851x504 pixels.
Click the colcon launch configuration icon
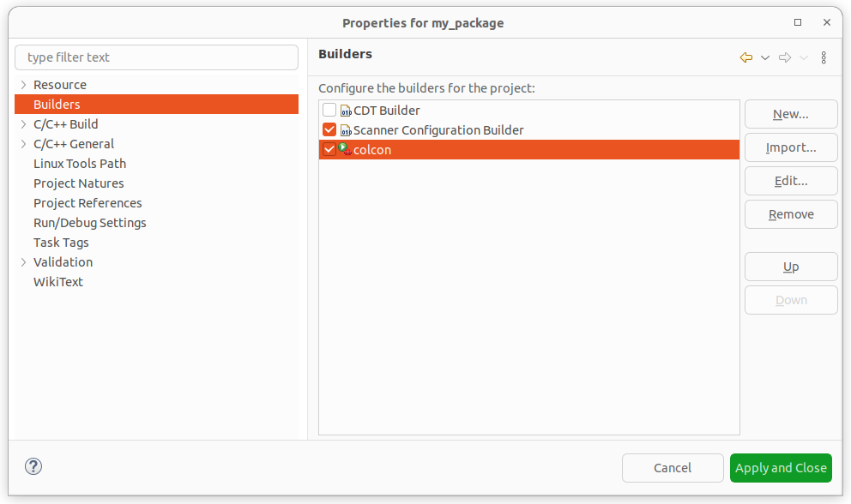point(344,149)
